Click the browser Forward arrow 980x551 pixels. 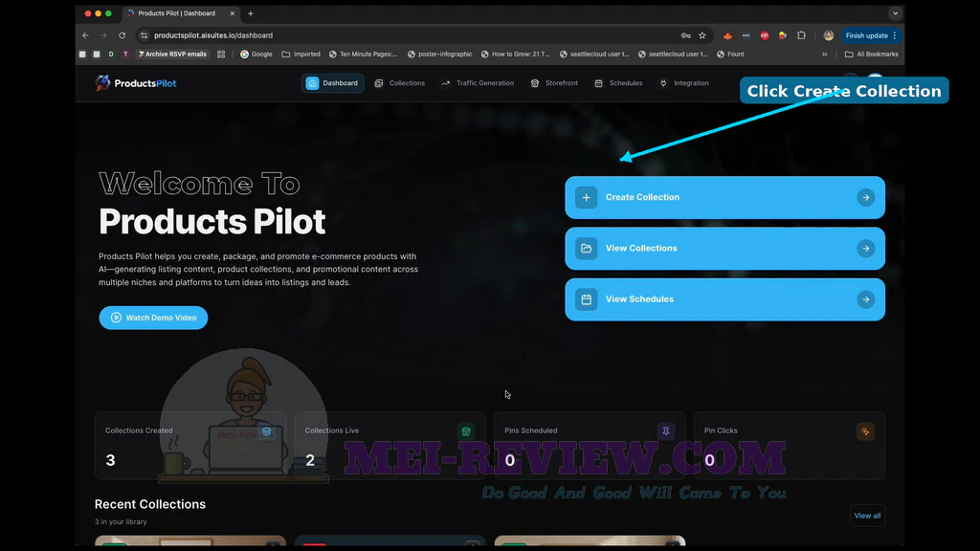click(103, 35)
